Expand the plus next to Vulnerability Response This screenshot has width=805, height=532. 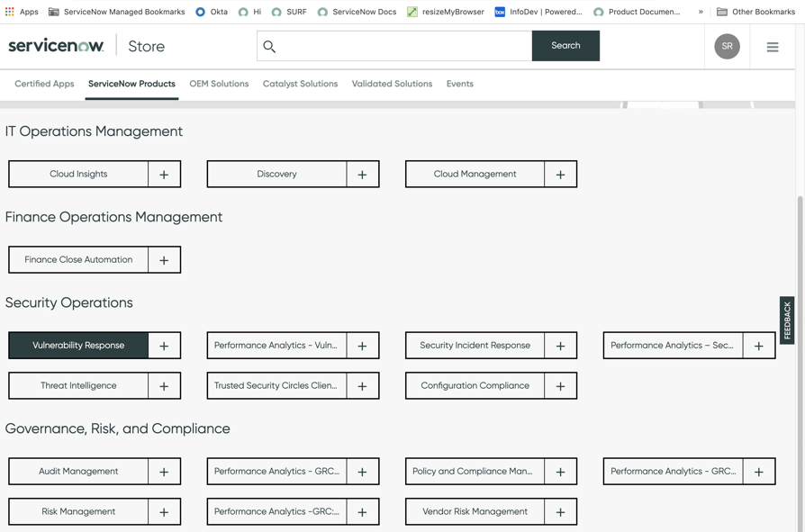pyautogui.click(x=164, y=346)
